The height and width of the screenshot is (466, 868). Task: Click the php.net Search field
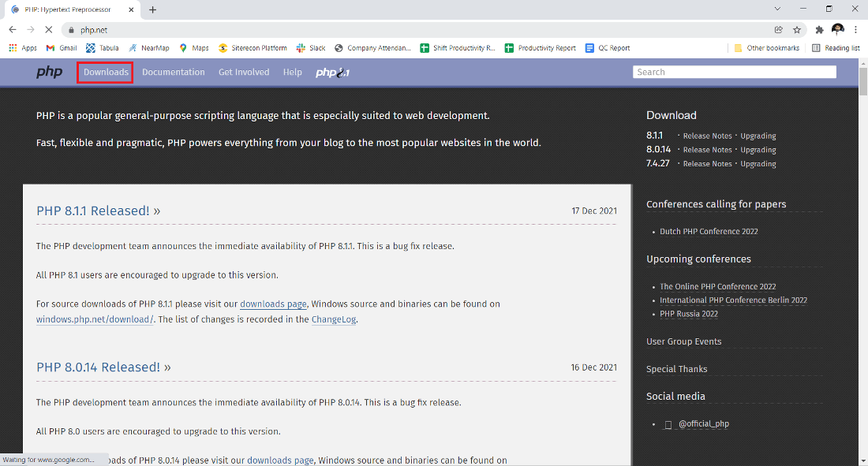(x=734, y=72)
